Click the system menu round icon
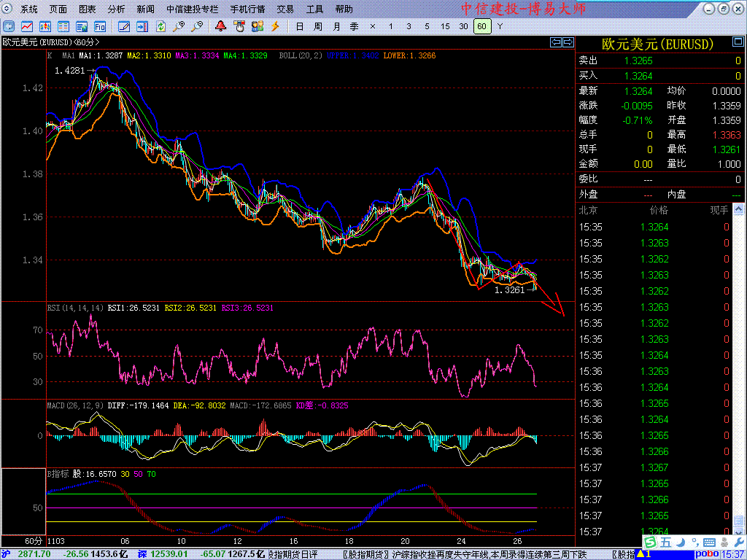Image resolution: width=747 pixels, height=560 pixels. 8,9
